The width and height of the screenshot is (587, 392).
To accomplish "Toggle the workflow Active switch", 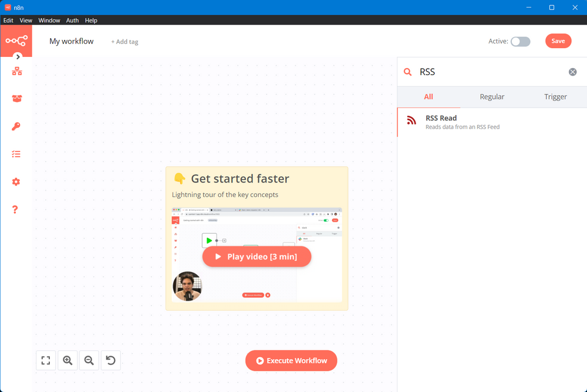I will pyautogui.click(x=520, y=41).
